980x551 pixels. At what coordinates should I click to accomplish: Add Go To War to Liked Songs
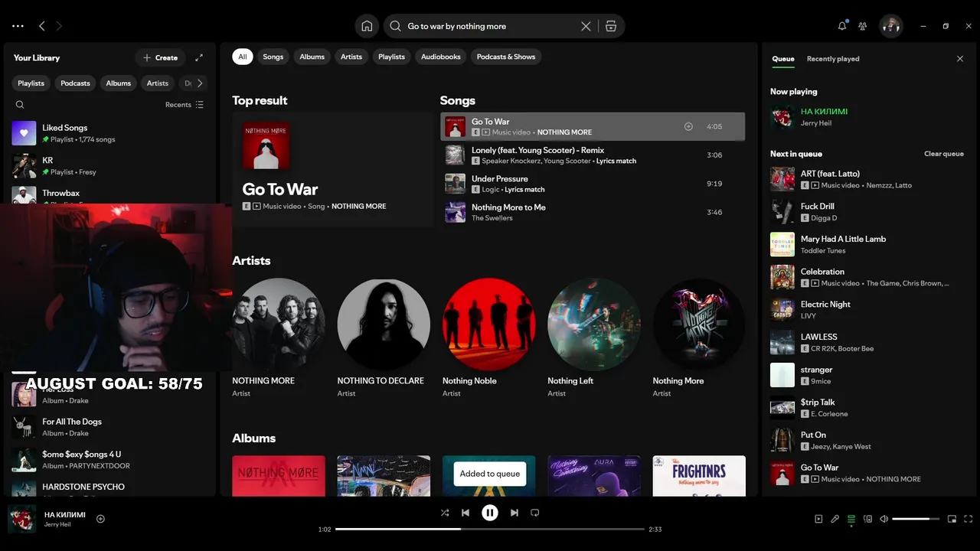click(x=688, y=126)
